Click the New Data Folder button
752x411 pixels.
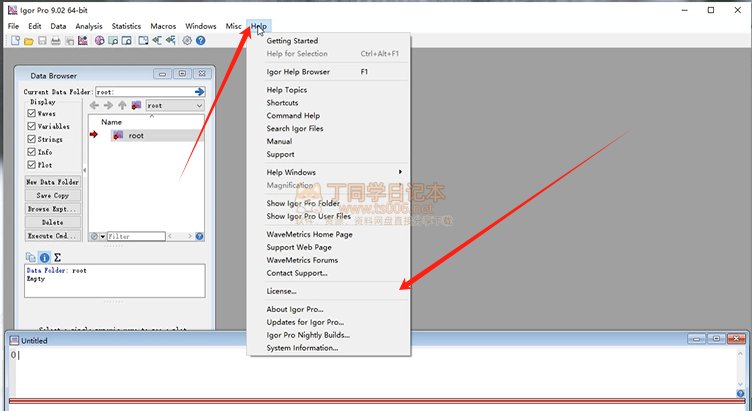tap(53, 182)
